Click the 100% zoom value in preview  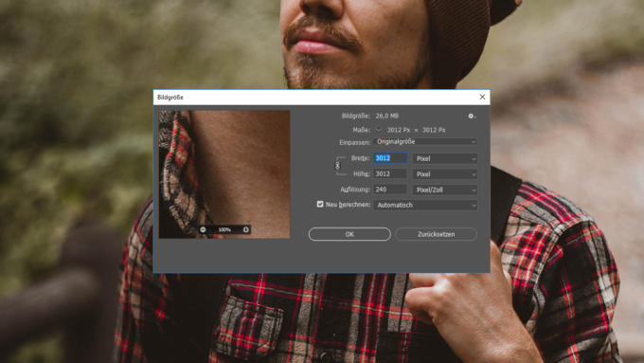(224, 229)
